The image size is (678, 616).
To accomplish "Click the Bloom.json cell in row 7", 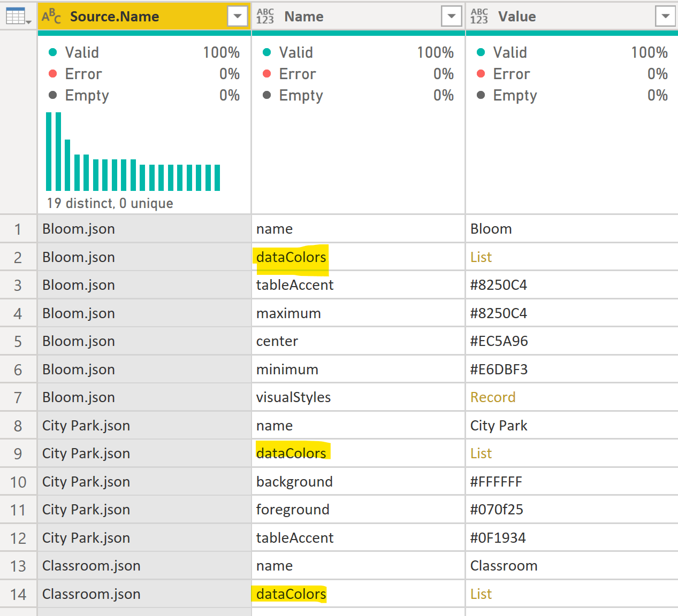I will [x=144, y=397].
